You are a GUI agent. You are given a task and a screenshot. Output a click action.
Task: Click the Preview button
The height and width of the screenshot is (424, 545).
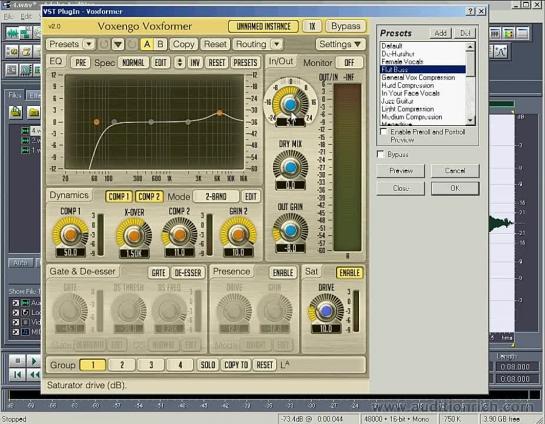point(401,171)
